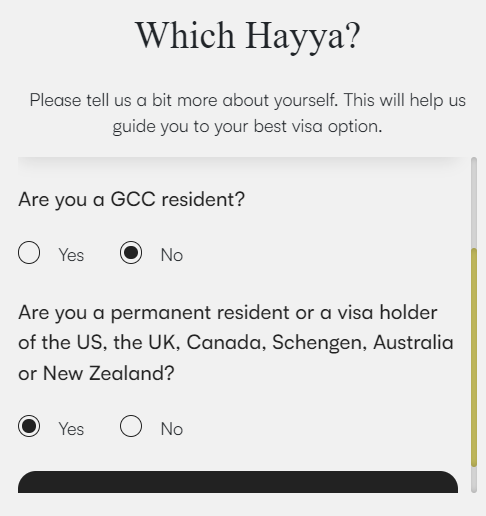Click the "Please tell us a bit more" description
This screenshot has width=486, height=516.
pos(247,113)
